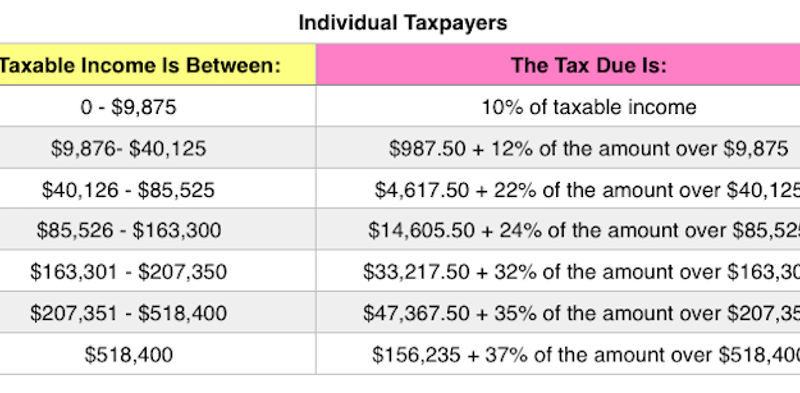
Task: Click the $4,617.50 + 22% tax cell
Action: click(558, 189)
